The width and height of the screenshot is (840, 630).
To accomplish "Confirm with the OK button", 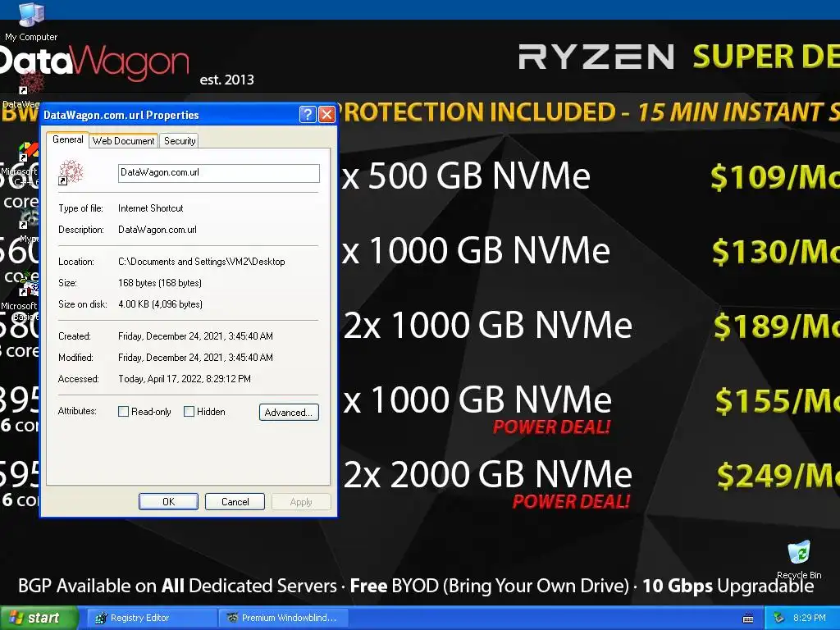I will point(168,501).
